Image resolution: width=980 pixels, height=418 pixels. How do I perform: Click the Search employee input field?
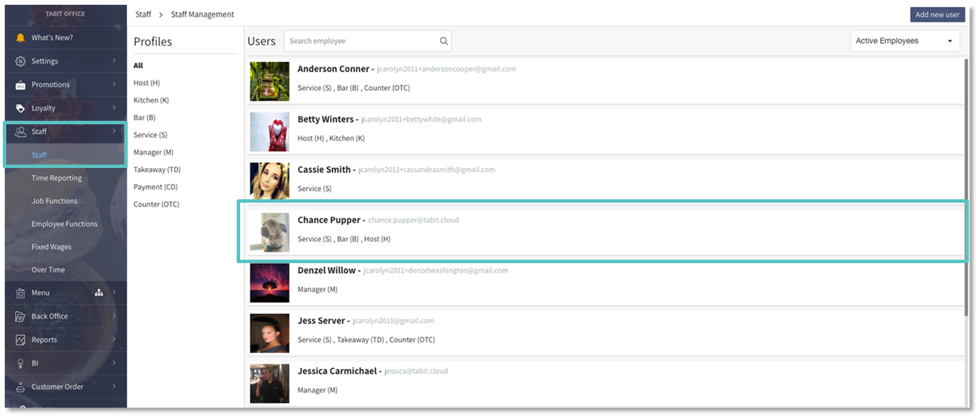coord(361,41)
